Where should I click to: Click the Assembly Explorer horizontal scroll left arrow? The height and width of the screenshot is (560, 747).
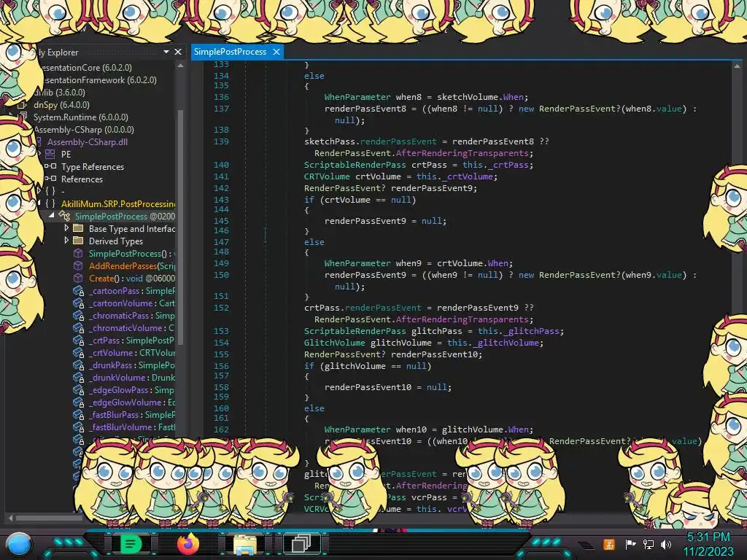click(x=10, y=518)
